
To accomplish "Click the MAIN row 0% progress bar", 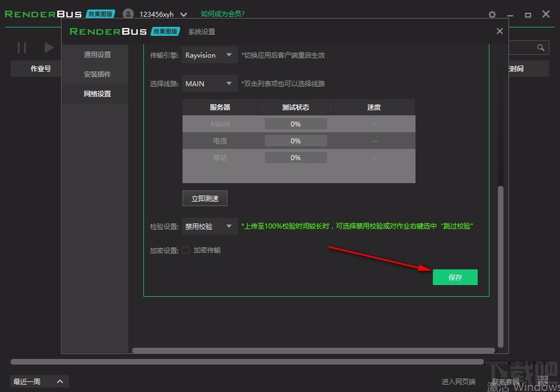I will click(x=296, y=124).
